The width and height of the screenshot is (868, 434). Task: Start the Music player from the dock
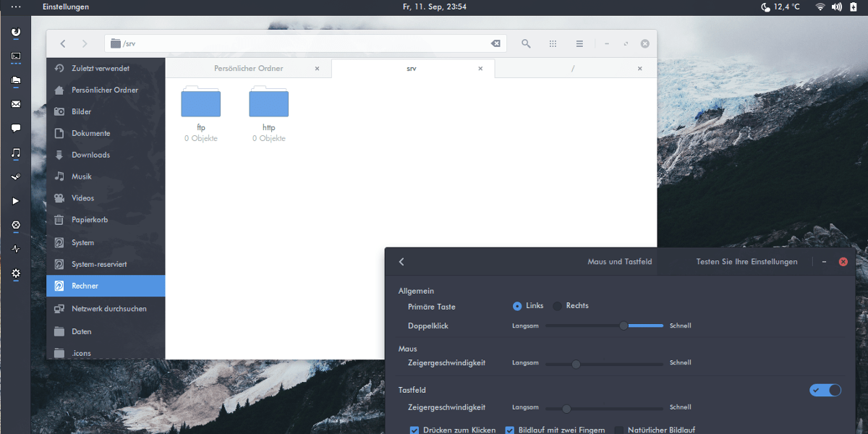tap(15, 153)
